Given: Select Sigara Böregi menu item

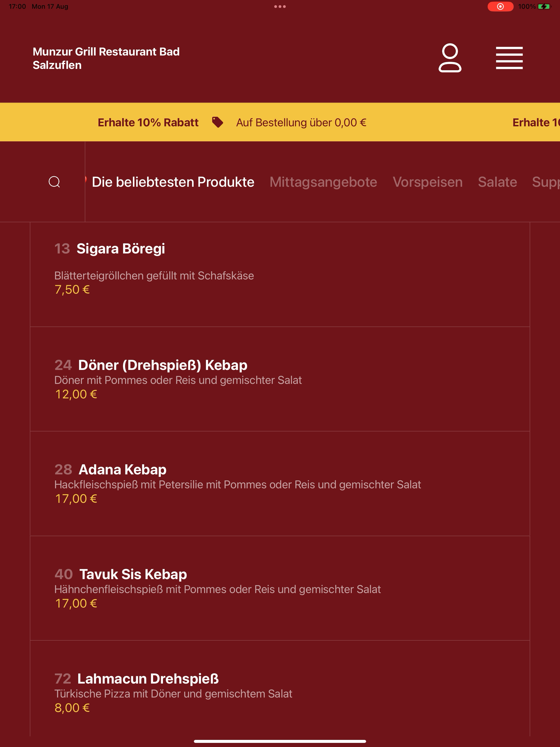Looking at the screenshot, I should click(280, 274).
